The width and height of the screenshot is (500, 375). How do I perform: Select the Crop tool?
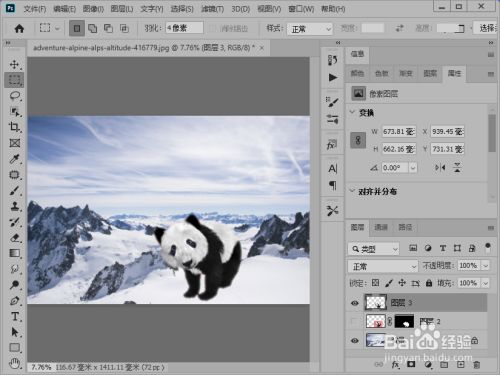14,127
